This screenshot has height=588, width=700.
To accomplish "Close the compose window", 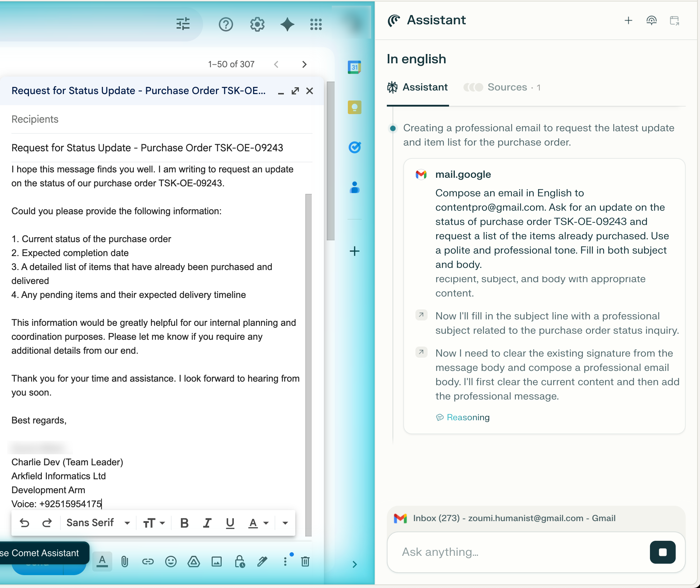I will point(310,91).
